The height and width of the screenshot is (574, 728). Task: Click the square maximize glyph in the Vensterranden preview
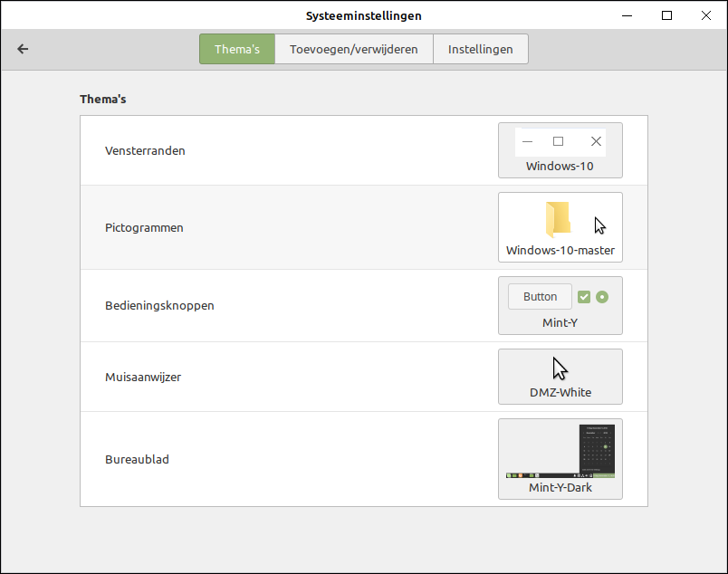(558, 141)
